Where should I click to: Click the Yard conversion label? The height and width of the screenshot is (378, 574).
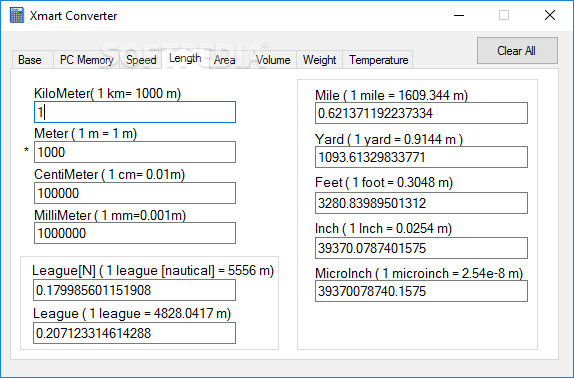coord(389,139)
